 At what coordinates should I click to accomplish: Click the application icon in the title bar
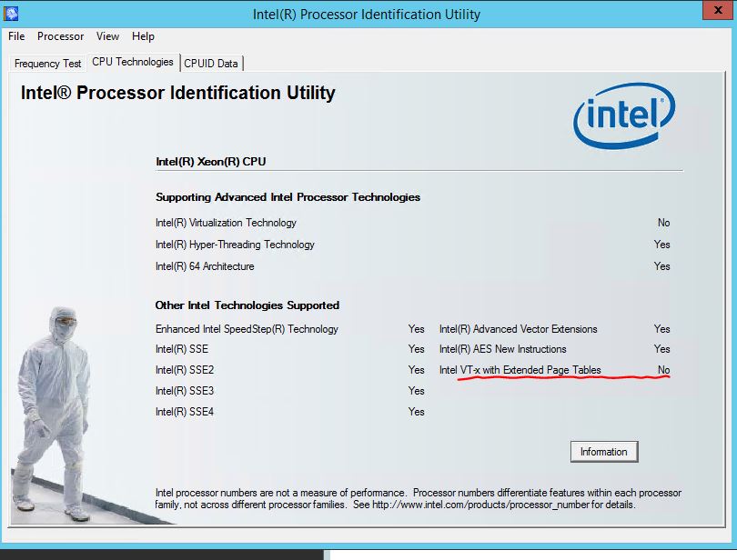click(12, 14)
